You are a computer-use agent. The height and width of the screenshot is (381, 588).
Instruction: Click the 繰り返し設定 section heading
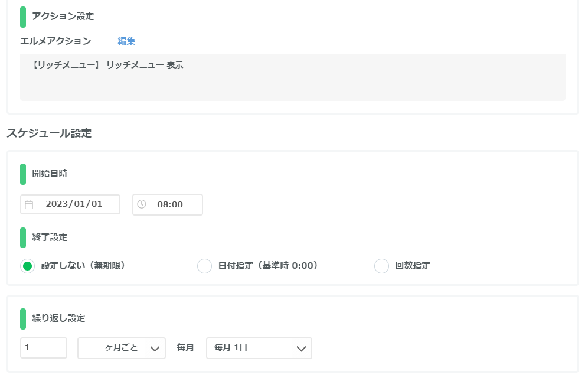[58, 318]
